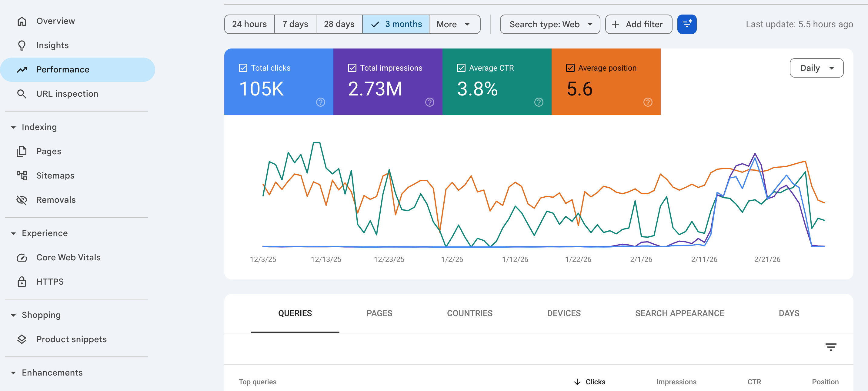Open the Search type: Web dropdown
868x391 pixels.
[549, 24]
